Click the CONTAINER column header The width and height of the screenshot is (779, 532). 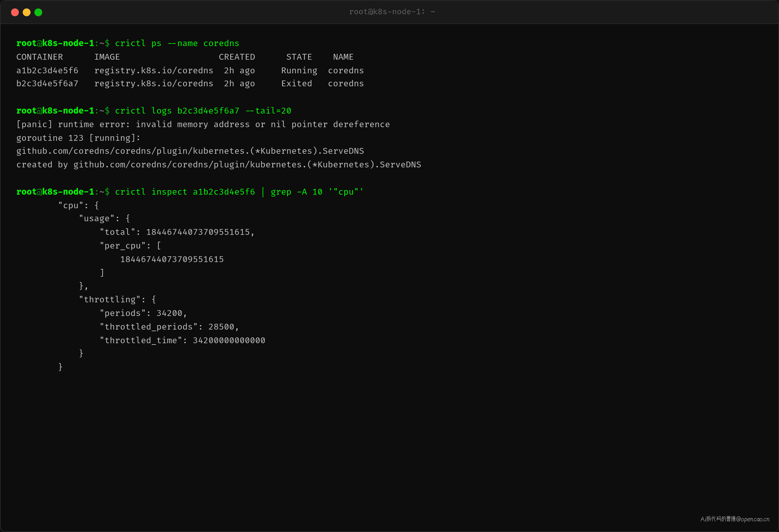click(x=40, y=57)
